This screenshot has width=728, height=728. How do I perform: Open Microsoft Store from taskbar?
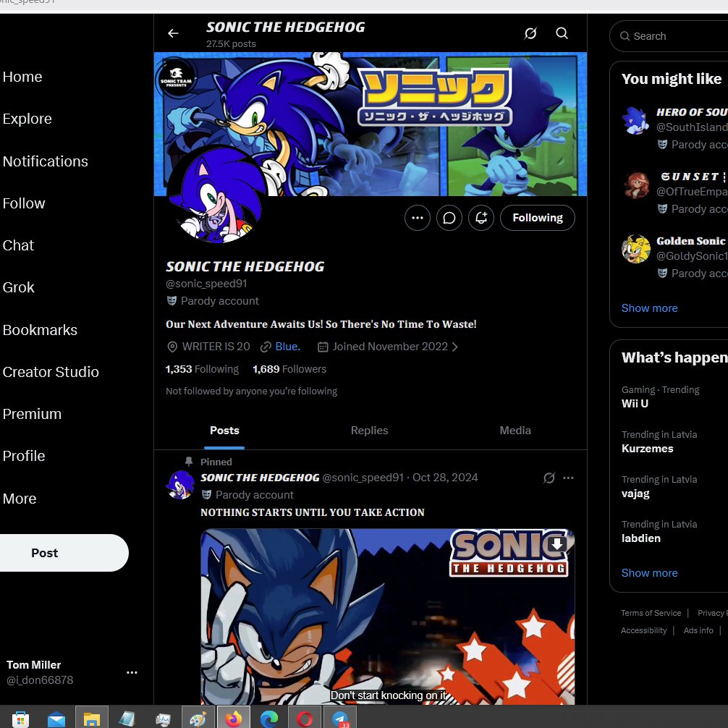(20, 719)
